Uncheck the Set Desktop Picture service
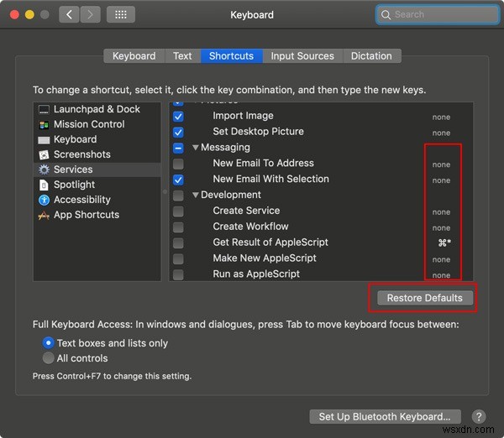Viewport: 504px width, 438px height. (178, 132)
